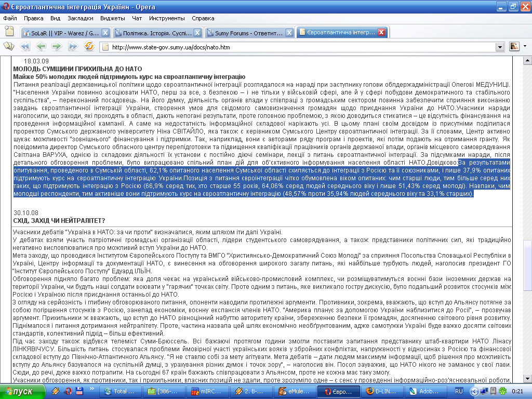Go forward using the Forward arrow
Image resolution: width=532 pixels, height=399 pixels.
57,47
